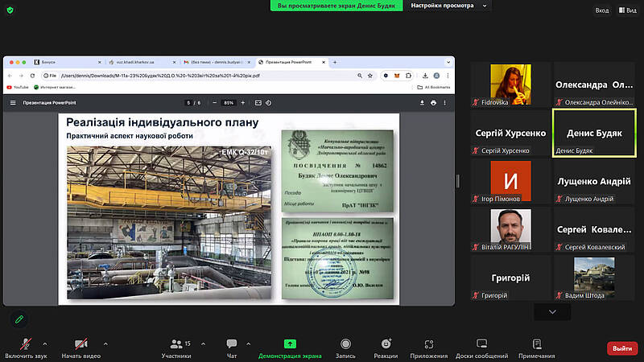Zoom in PDF with plus button
Screen dimensions: 644x362
(x=243, y=103)
